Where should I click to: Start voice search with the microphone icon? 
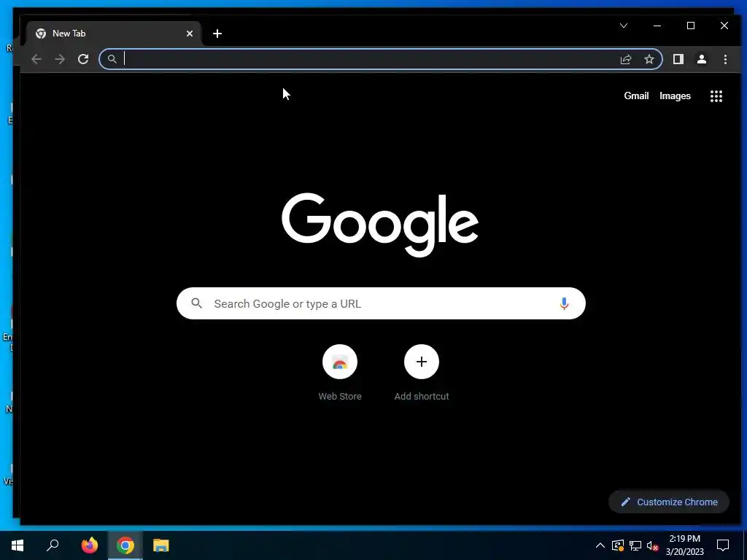click(x=564, y=303)
